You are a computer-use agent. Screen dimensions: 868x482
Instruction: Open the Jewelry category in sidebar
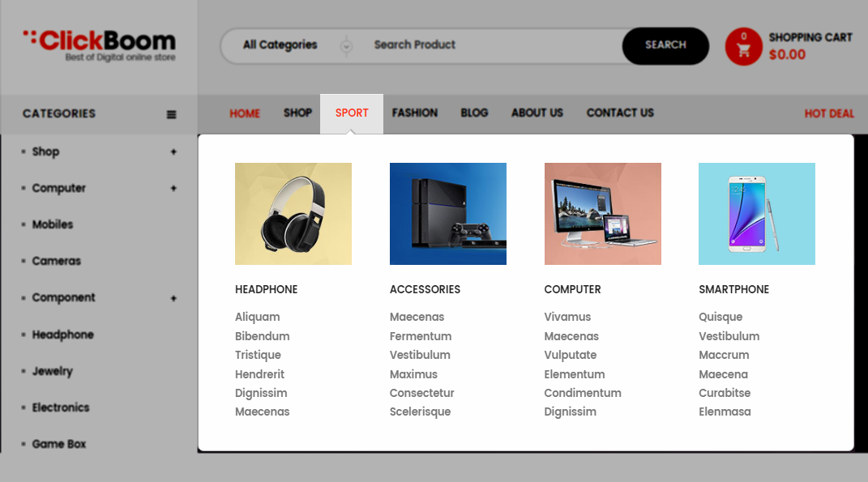[52, 371]
